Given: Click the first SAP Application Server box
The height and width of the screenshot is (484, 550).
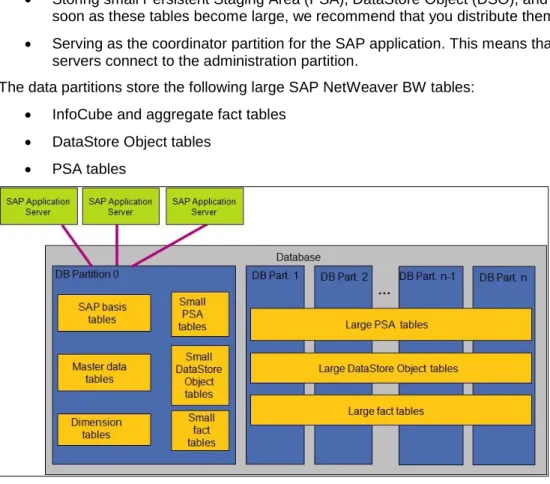Looking at the screenshot, I should (39, 206).
